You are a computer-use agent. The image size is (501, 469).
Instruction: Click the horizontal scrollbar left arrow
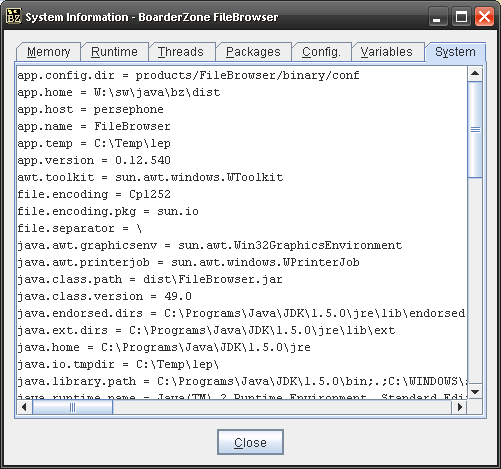24,407
